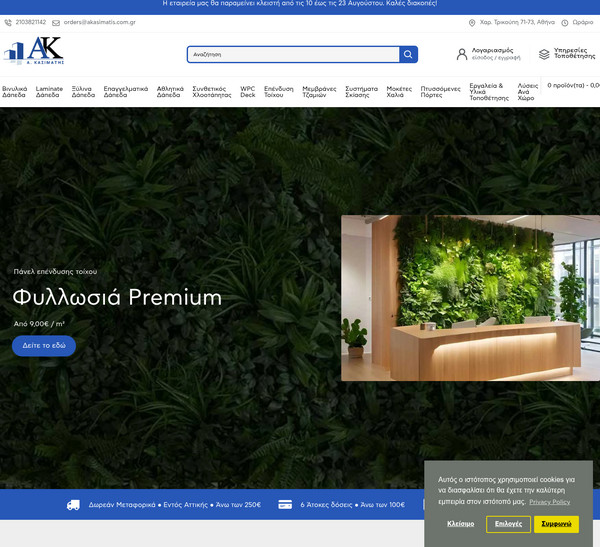Image resolution: width=600 pixels, height=547 pixels.
Task: Click the Λογαριασμός account link
Action: coord(496,54)
